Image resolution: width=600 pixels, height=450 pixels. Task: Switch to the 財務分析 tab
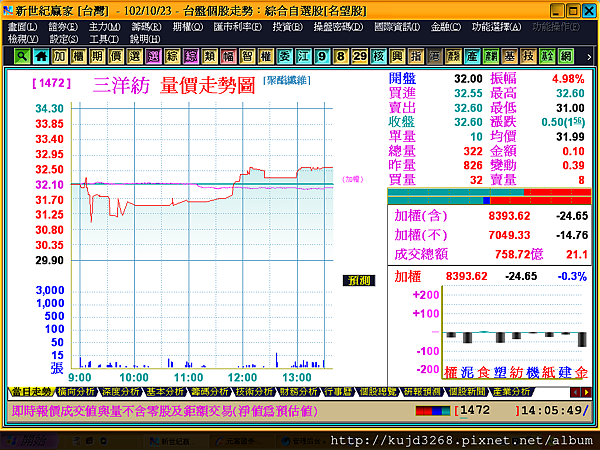pyautogui.click(x=298, y=391)
